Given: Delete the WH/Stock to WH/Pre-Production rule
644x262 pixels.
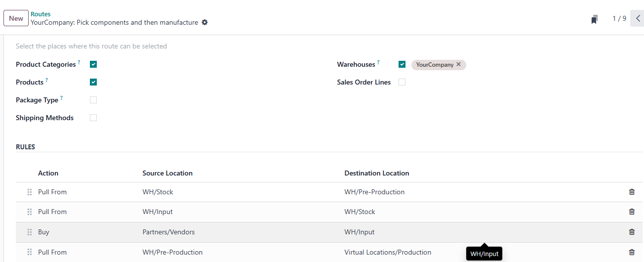Looking at the screenshot, I should coord(632,192).
